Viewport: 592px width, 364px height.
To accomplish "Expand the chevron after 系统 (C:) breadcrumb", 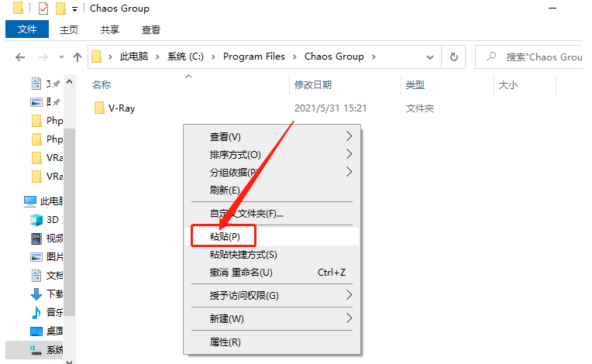I will tap(213, 57).
